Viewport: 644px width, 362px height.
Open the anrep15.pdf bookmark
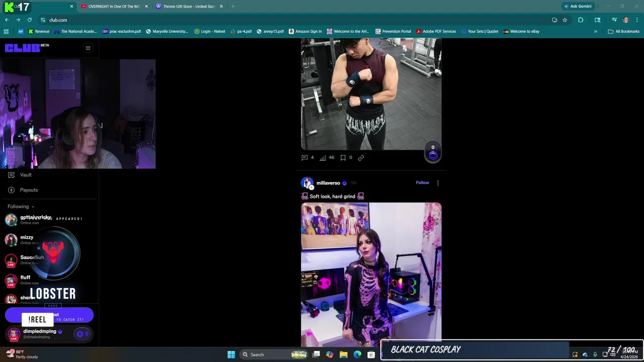tap(270, 31)
